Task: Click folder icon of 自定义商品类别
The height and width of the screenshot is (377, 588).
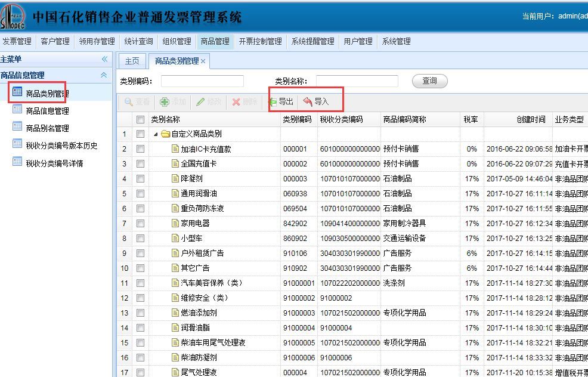Action: (x=165, y=134)
